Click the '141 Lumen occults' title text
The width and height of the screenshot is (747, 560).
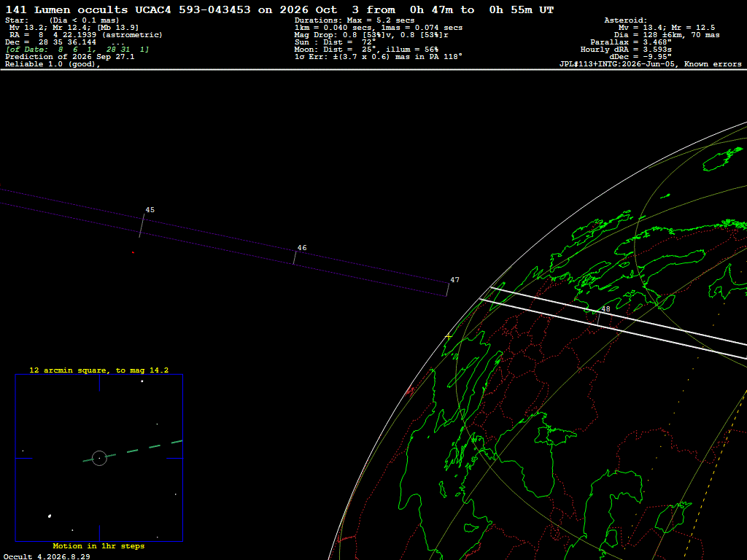tap(66, 9)
